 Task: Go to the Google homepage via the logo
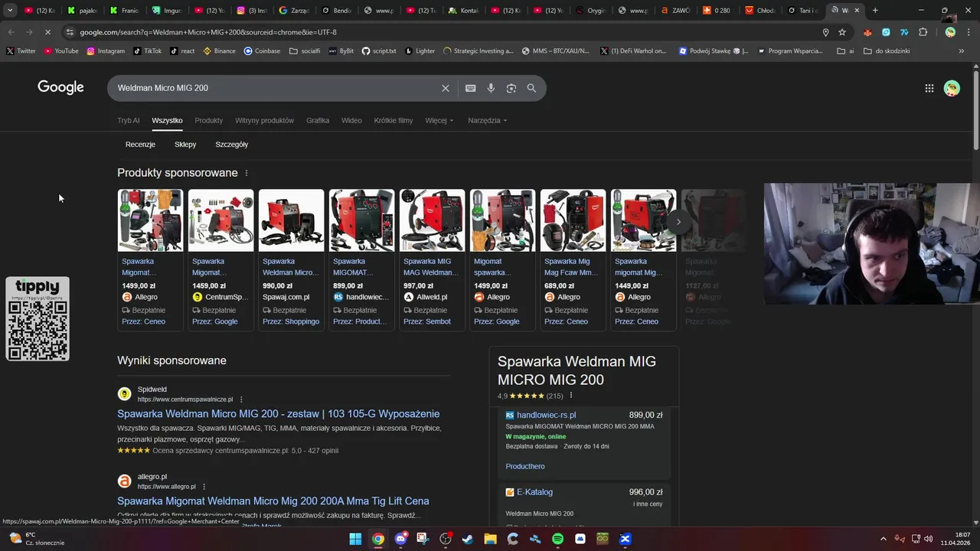(60, 87)
